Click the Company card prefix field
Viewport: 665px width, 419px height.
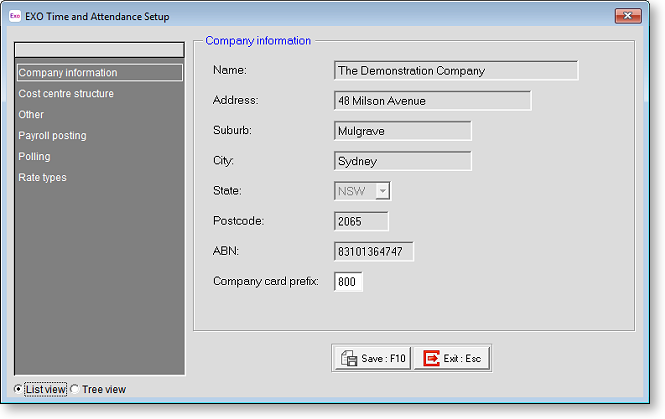click(348, 282)
